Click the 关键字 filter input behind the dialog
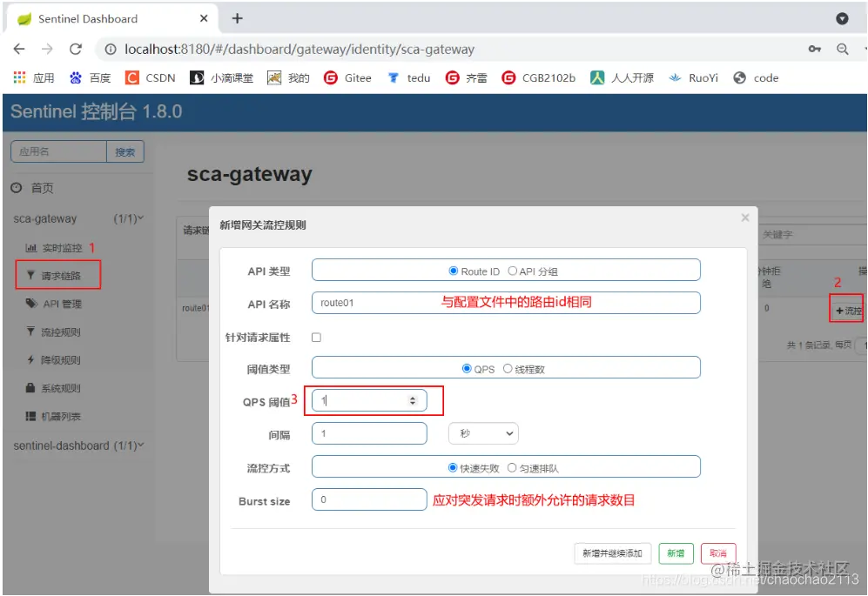 [811, 235]
